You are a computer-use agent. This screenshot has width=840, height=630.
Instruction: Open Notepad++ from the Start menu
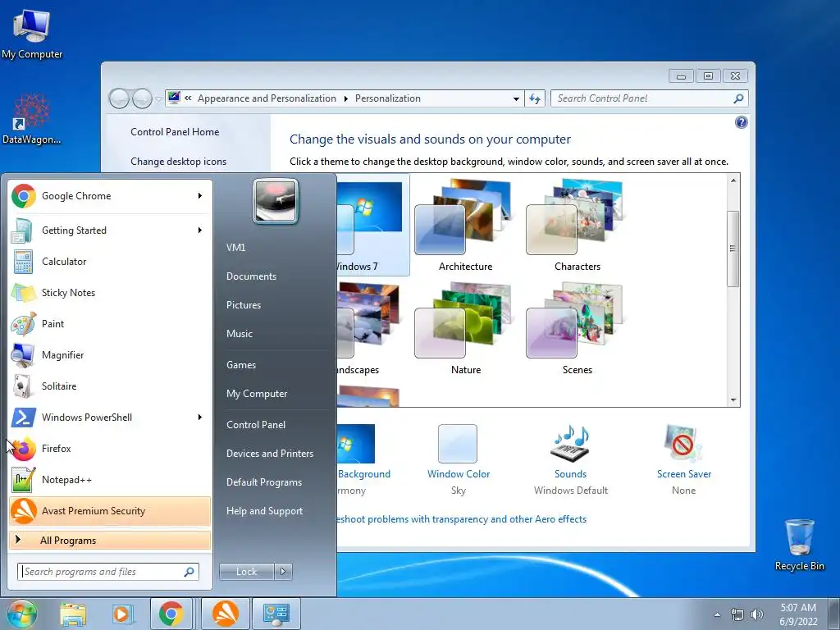click(x=110, y=479)
